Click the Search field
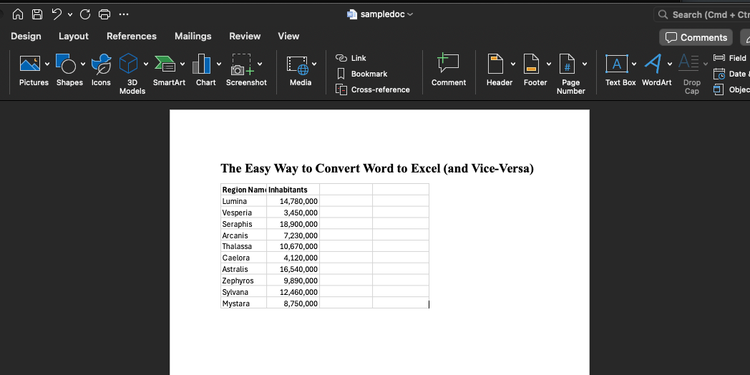The width and height of the screenshot is (750, 375). pos(702,15)
